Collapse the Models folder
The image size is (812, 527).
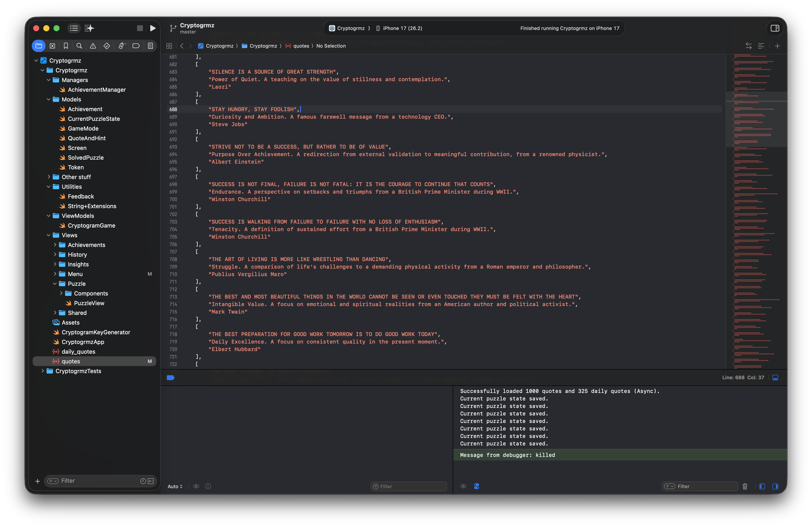click(x=48, y=99)
